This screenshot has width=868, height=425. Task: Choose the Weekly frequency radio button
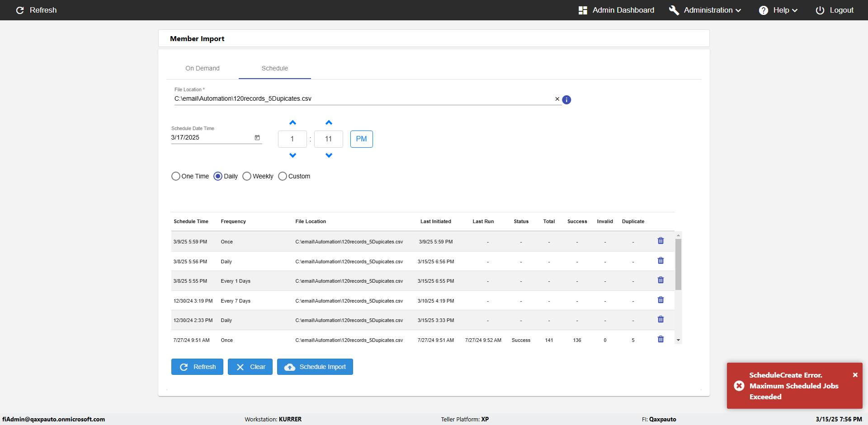point(247,176)
